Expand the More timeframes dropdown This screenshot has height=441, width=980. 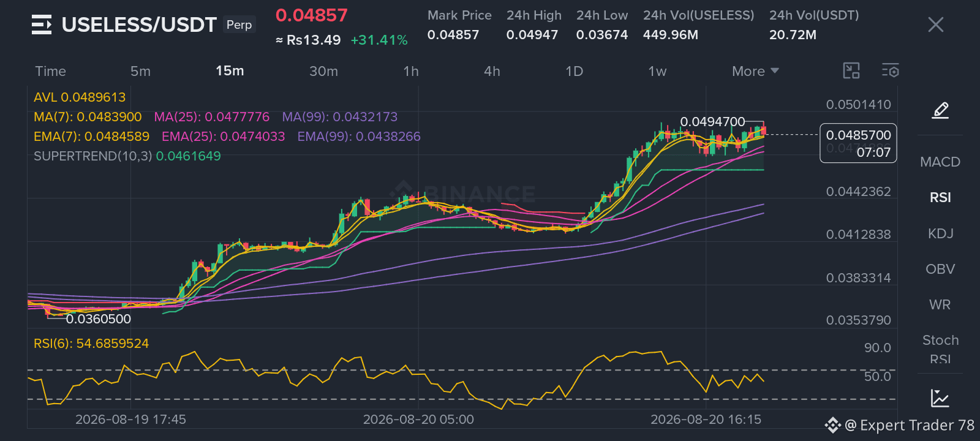point(755,71)
